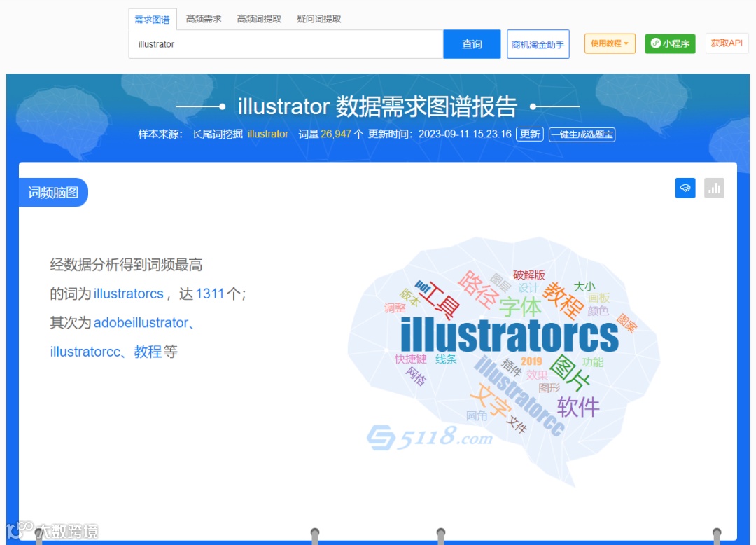Click illustratorcs in the word cloud
The width and height of the screenshot is (756, 545).
(x=510, y=335)
